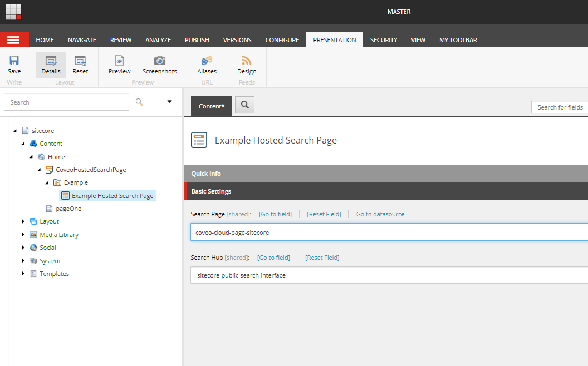
Task: Switch to the VERSIONS ribbon tab
Action: tap(237, 39)
